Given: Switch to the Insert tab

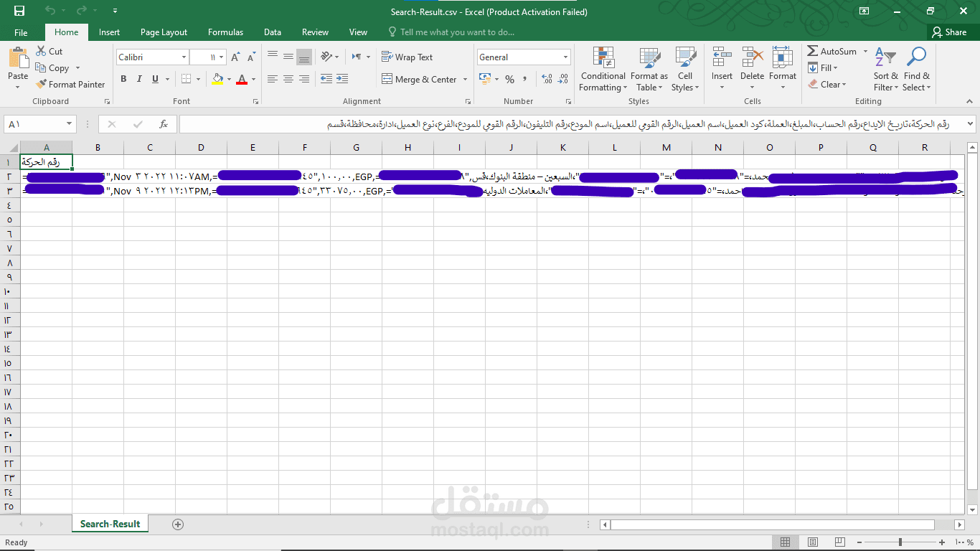Looking at the screenshot, I should [109, 32].
